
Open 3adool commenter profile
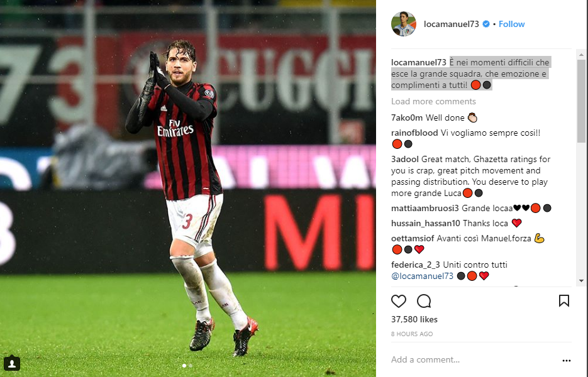(x=405, y=159)
